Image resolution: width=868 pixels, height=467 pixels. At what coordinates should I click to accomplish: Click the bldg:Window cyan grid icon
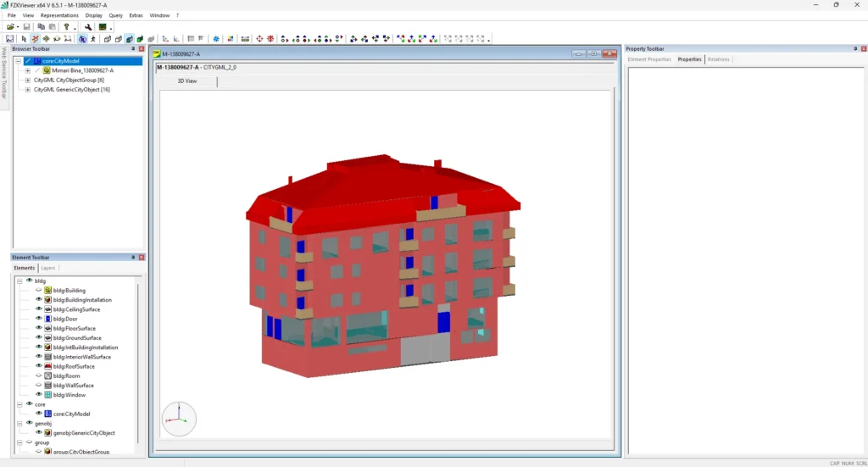48,394
